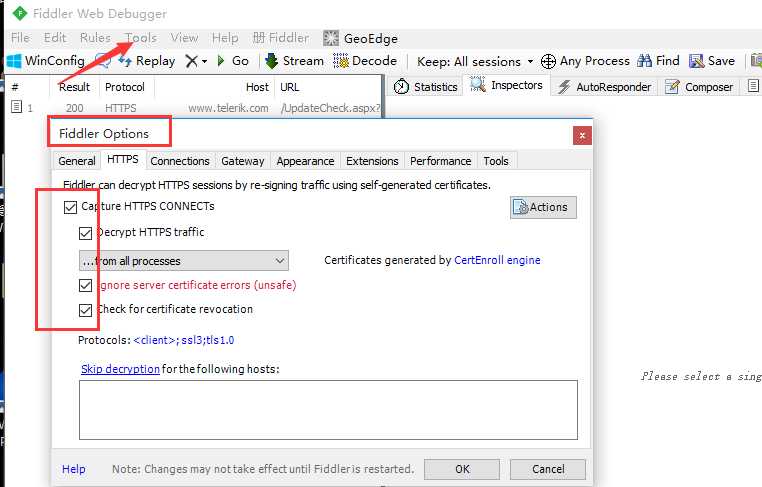Switch to General options tab
Viewport: 762px width, 487px height.
[77, 161]
